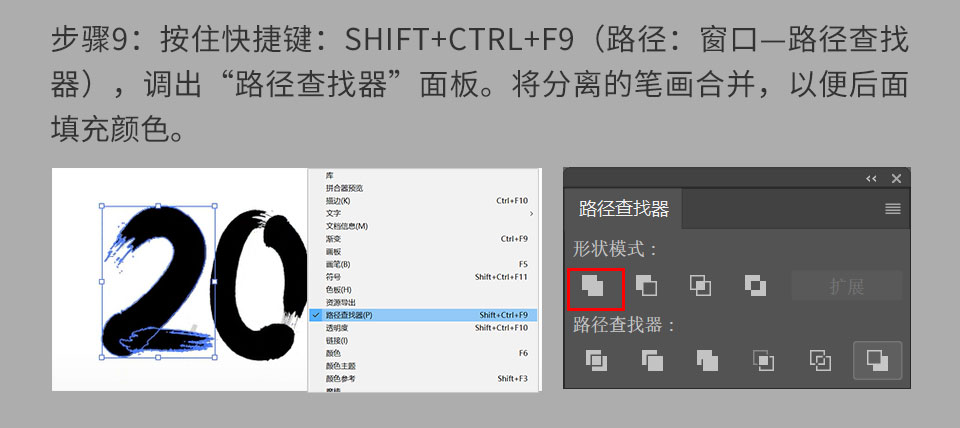Click the Trim pathfinder icon

tap(652, 360)
